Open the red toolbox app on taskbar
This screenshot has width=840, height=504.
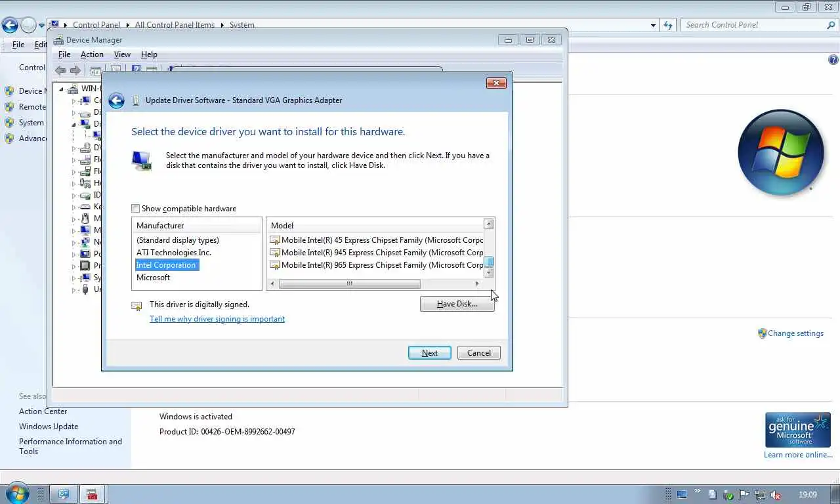92,494
